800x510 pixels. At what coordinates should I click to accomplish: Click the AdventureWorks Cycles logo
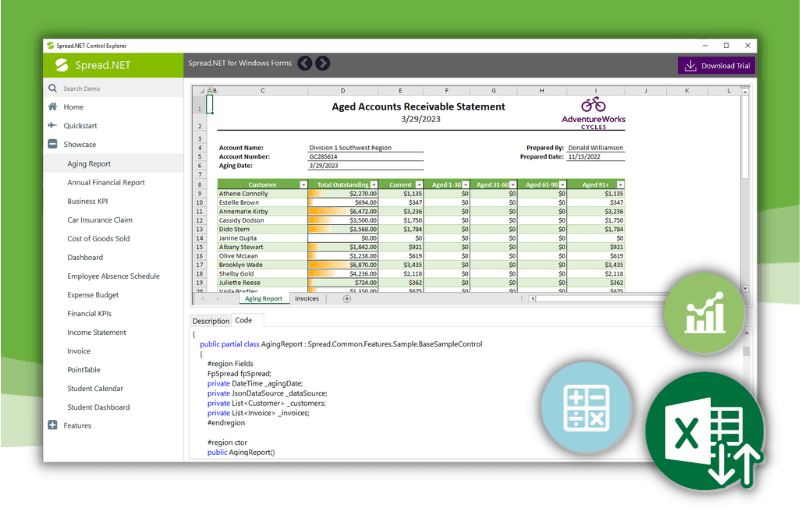[x=593, y=113]
